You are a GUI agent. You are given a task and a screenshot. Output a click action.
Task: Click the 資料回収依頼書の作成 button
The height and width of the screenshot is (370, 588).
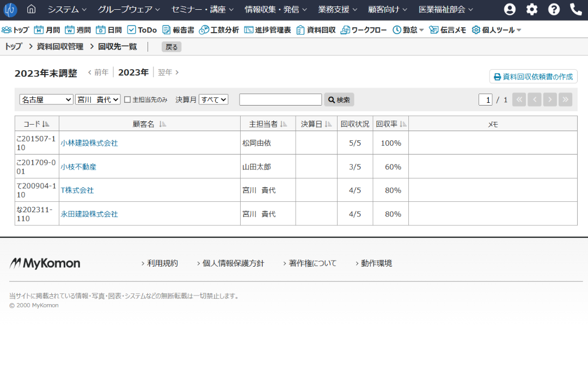[x=533, y=77]
